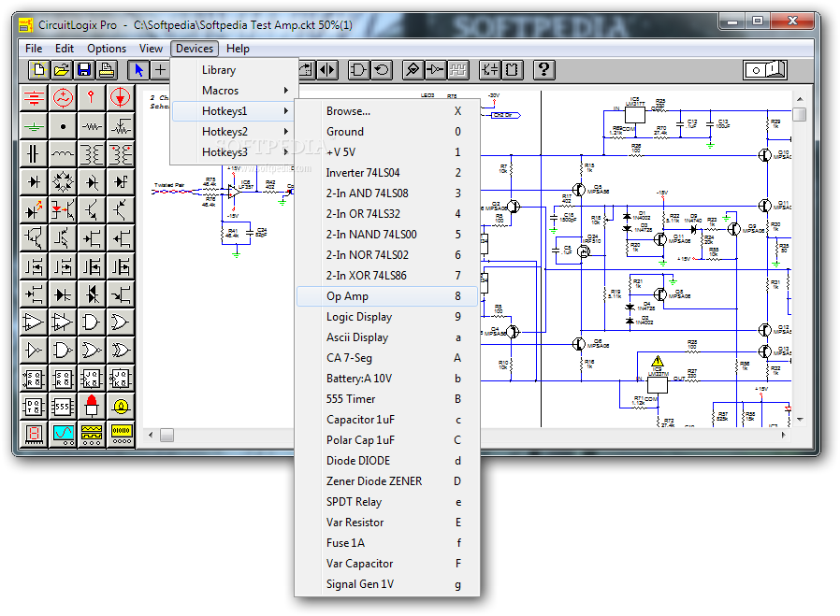840x616 pixels.
Task: Click the AND-gate digital toolbar icon
Action: [x=358, y=69]
